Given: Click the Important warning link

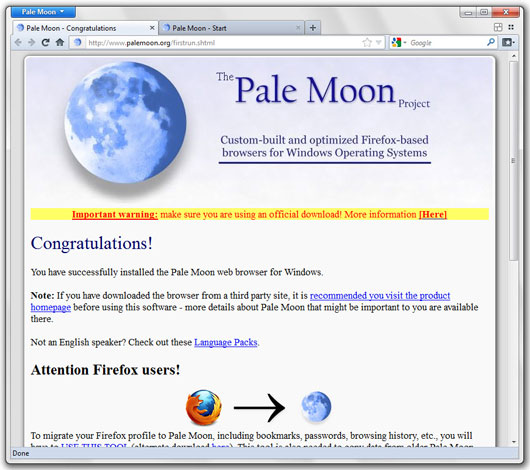Looking at the screenshot, I should pyautogui.click(x=115, y=214).
